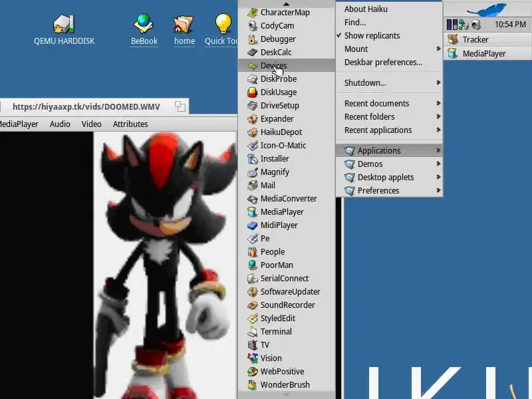Select About Haiku menu entry

click(x=389, y=9)
